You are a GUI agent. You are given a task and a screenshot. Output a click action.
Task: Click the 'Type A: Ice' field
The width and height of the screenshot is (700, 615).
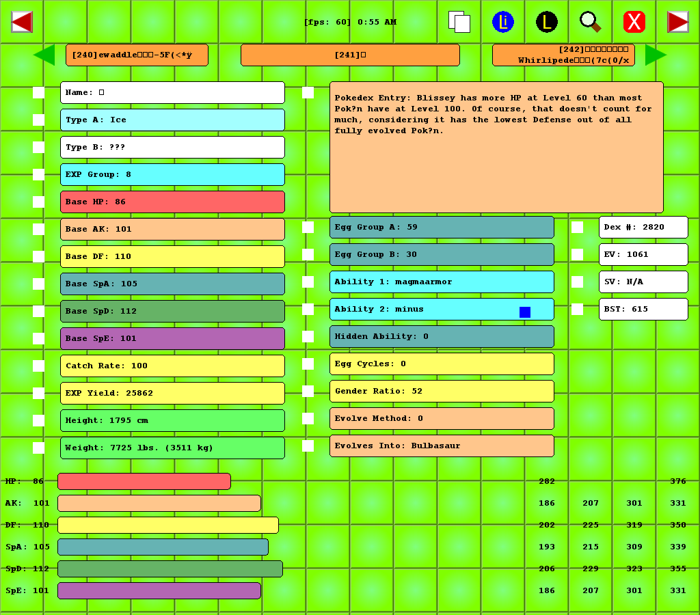[x=172, y=120]
